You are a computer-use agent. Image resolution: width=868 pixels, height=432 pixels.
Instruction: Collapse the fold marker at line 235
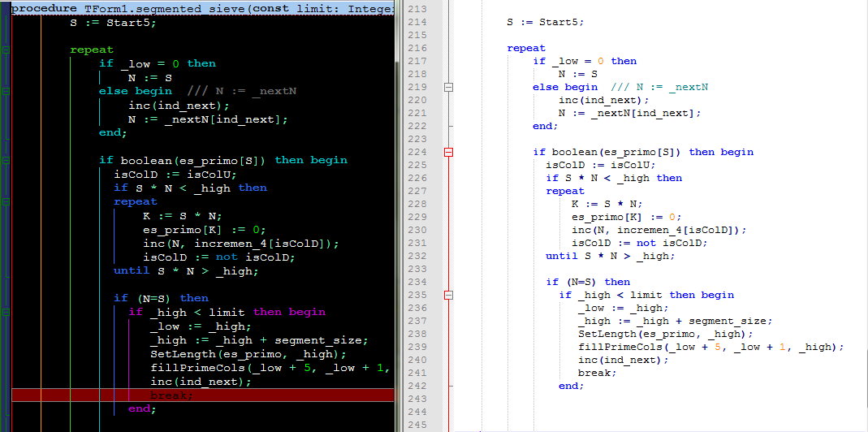449,296
